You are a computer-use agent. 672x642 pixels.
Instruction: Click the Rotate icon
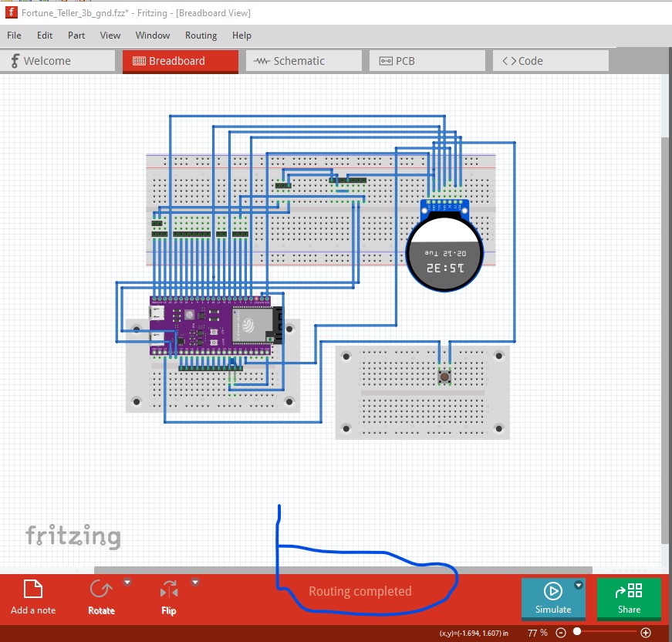pyautogui.click(x=100, y=590)
